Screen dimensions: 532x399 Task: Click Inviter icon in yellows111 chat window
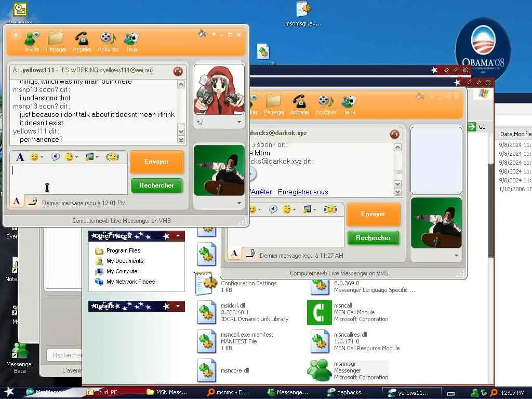[32, 42]
